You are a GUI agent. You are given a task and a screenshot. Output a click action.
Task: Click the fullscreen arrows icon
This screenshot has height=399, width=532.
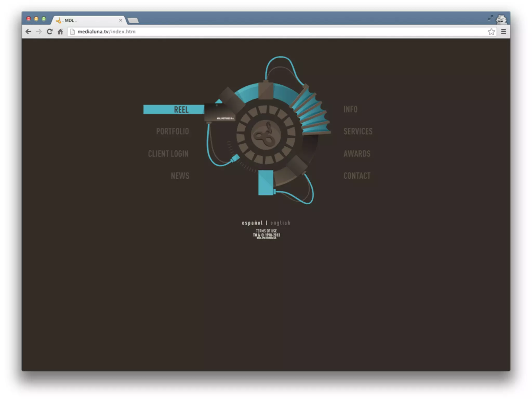[490, 18]
